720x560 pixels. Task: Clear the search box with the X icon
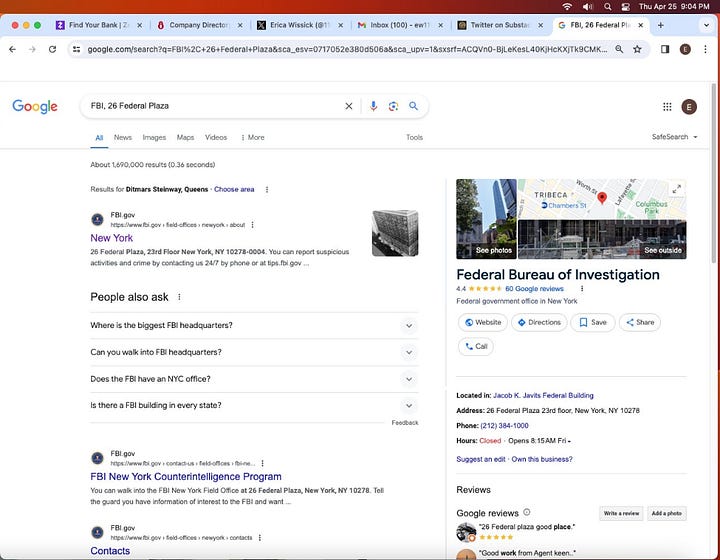tap(349, 106)
